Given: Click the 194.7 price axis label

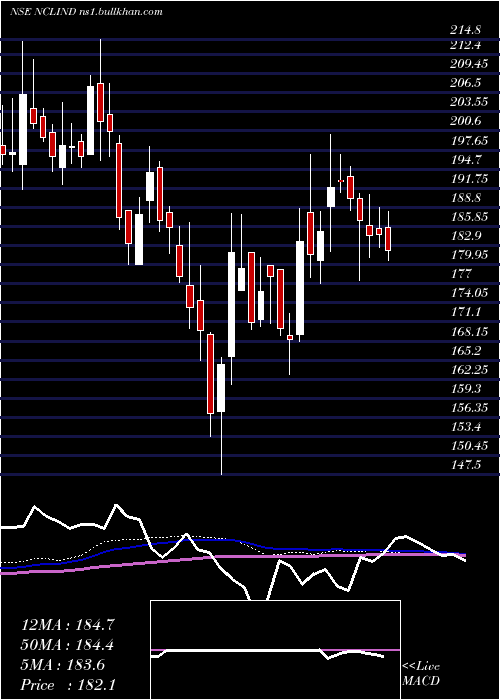Looking at the screenshot, I should click(x=466, y=159).
